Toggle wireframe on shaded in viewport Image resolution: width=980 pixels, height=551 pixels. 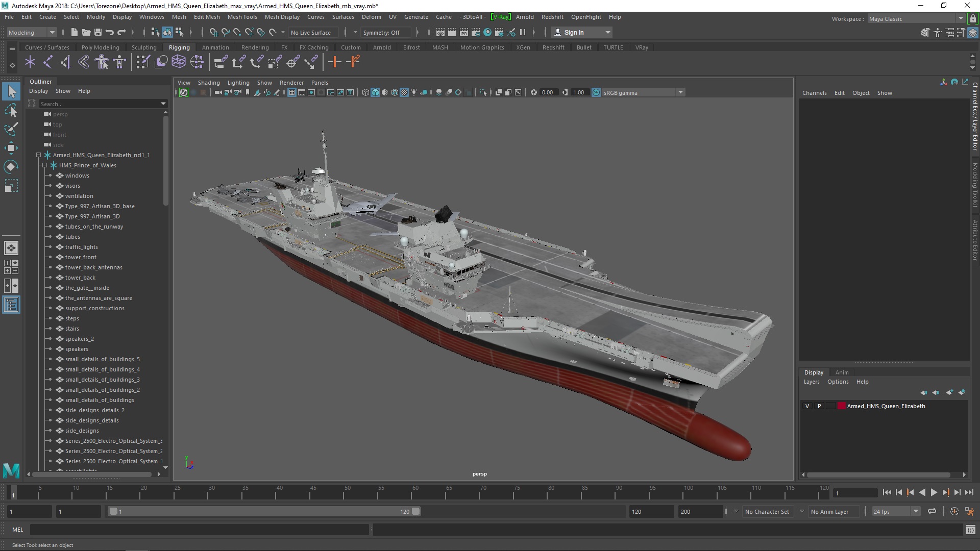point(395,92)
